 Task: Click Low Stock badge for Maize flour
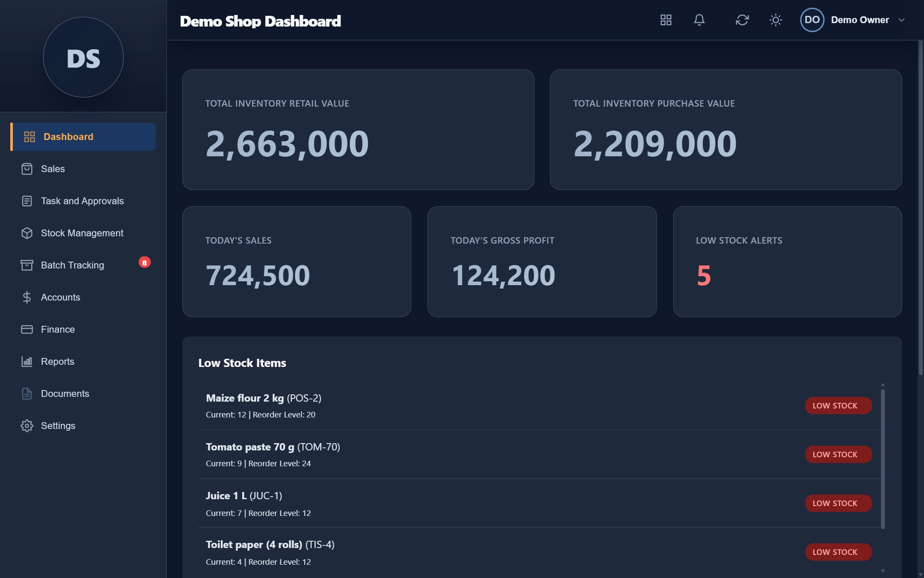coord(838,405)
